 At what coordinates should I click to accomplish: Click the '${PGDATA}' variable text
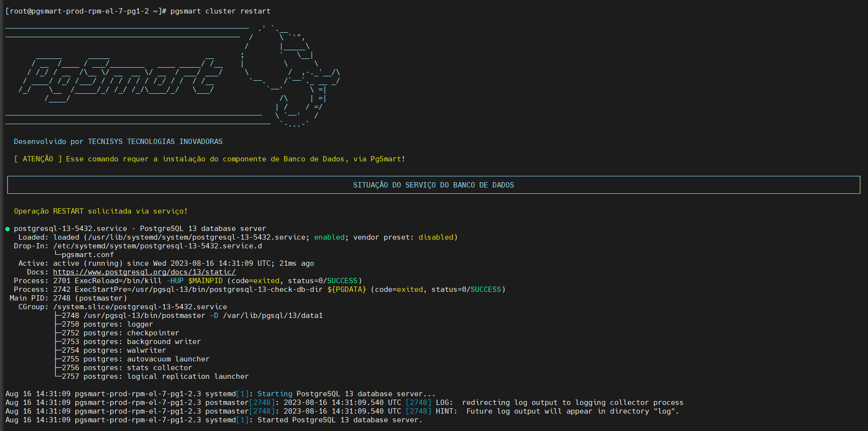point(347,289)
